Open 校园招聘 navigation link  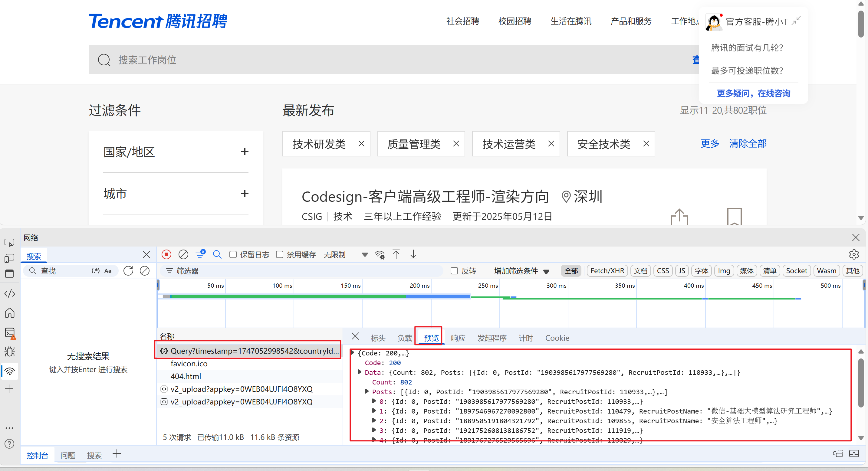(515, 21)
